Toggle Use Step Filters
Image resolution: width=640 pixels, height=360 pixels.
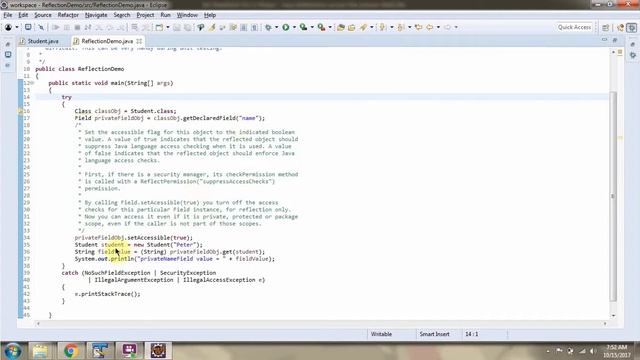point(146,27)
